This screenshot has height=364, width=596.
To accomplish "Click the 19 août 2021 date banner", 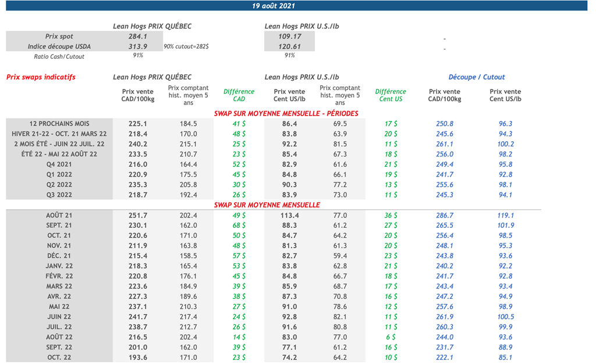I will pos(274,6).
